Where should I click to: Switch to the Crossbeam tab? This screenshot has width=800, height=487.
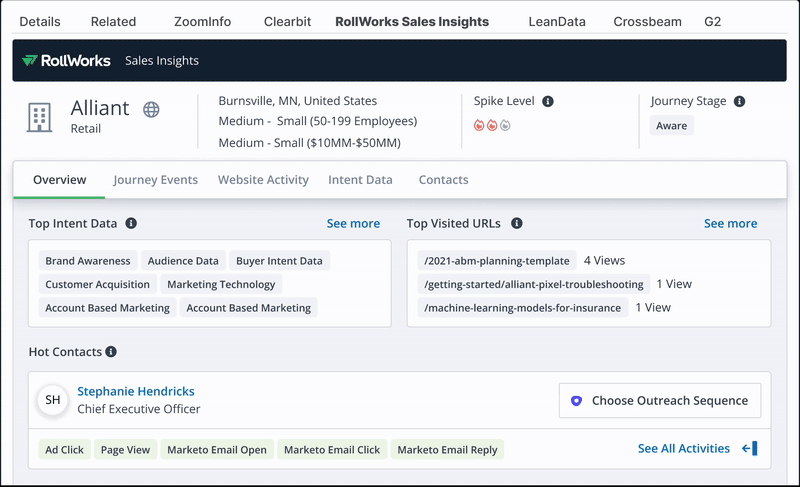(x=647, y=21)
